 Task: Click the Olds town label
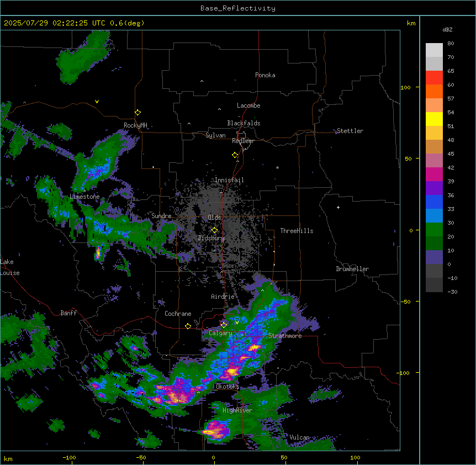tap(214, 218)
